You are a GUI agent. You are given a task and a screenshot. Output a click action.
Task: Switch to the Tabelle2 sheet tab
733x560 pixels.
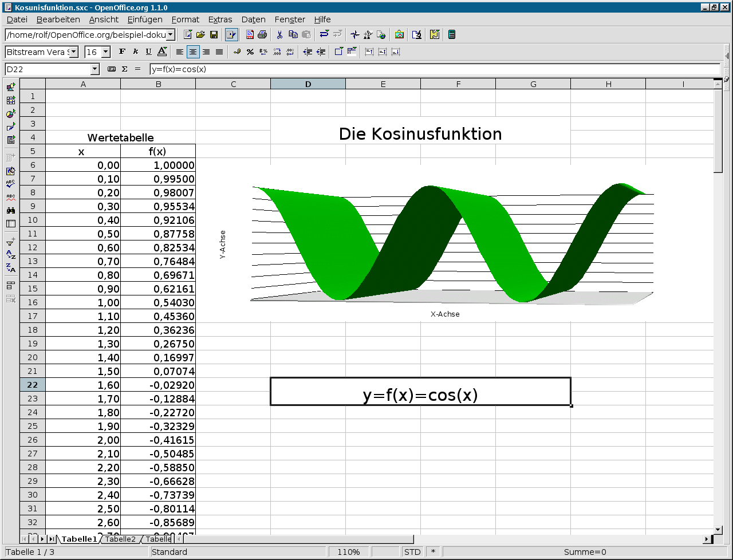coord(120,539)
